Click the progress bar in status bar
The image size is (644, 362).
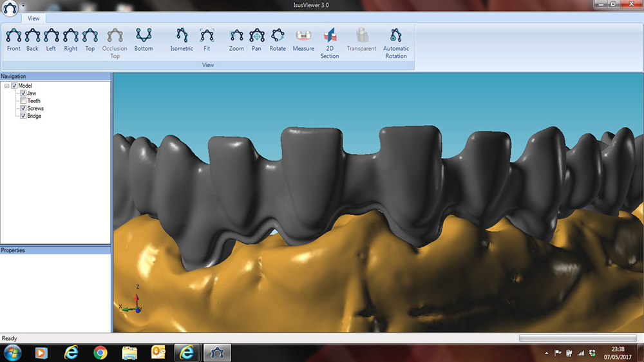click(x=578, y=338)
